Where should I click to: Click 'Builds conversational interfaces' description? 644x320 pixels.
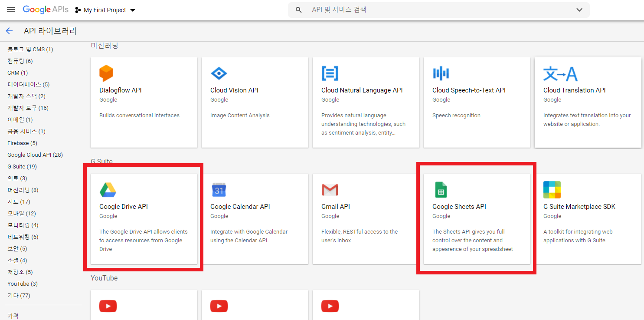[x=139, y=115]
